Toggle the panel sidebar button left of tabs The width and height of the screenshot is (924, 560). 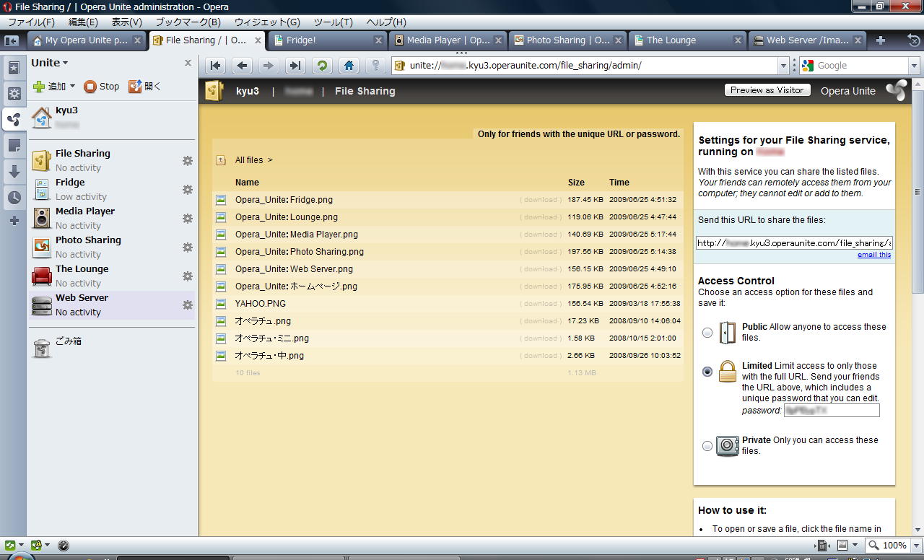pyautogui.click(x=12, y=40)
